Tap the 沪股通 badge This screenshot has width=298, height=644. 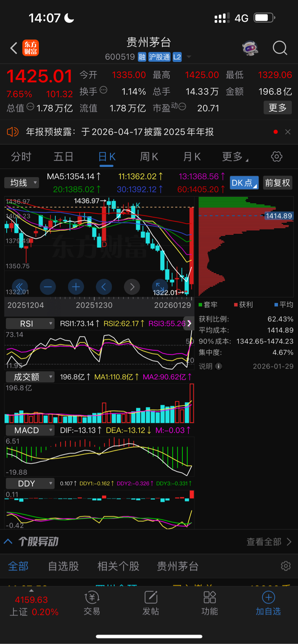pyautogui.click(x=159, y=57)
